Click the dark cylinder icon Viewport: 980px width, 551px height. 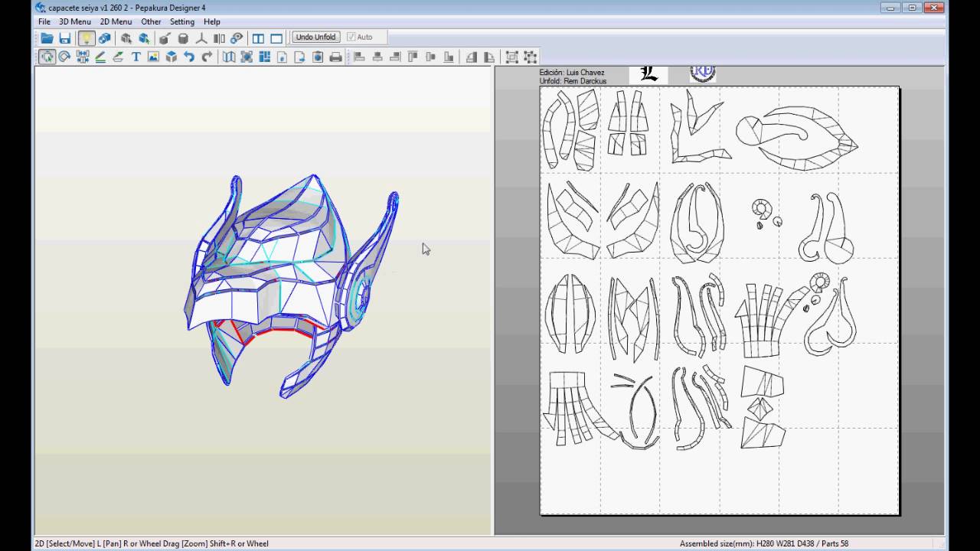(183, 37)
